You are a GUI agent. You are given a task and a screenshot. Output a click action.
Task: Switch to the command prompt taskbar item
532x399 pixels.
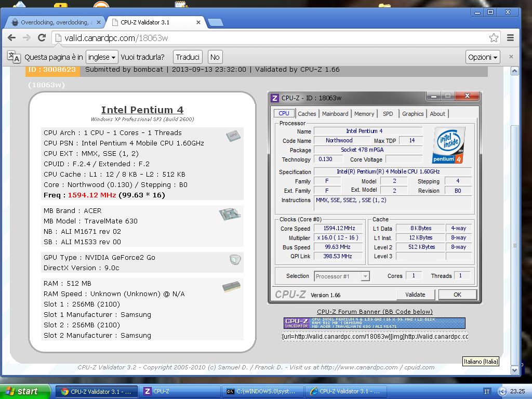pyautogui.click(x=263, y=391)
